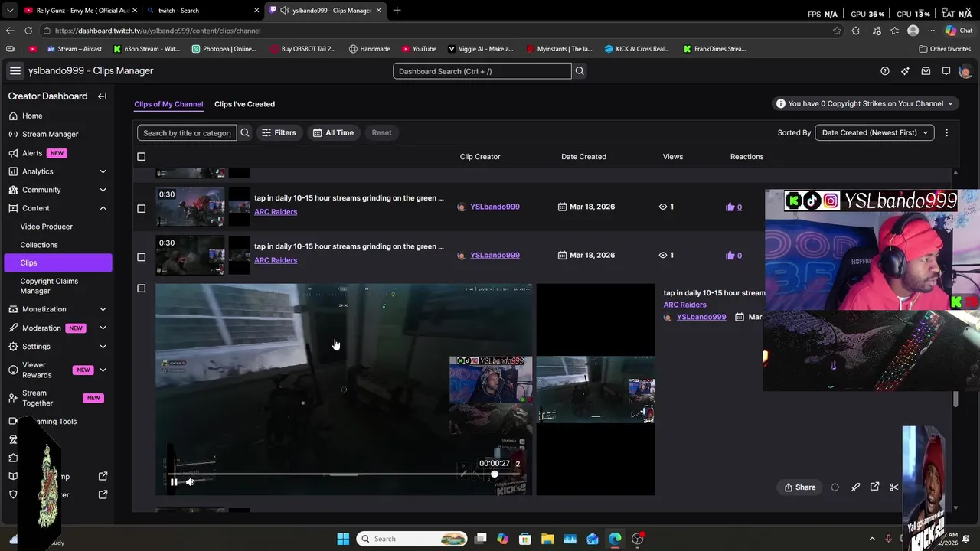Open the whispers chat bubble icon

(x=946, y=71)
